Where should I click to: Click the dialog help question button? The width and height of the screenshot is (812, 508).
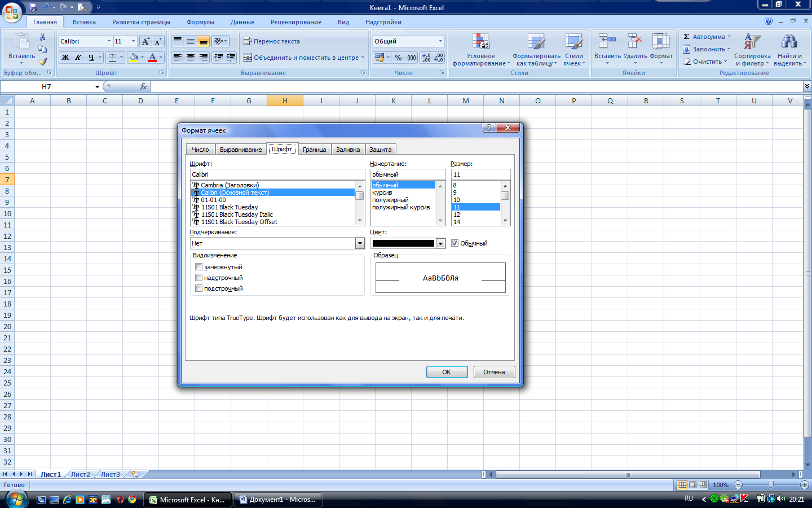click(489, 128)
